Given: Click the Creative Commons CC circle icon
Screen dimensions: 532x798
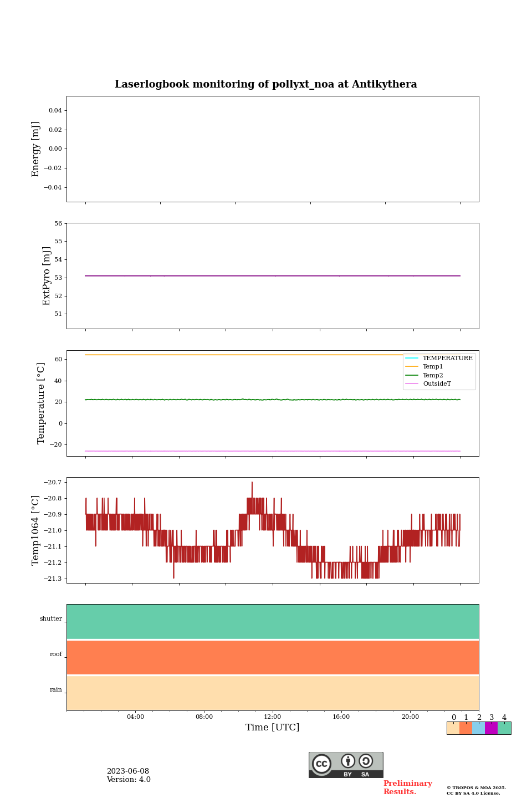Looking at the screenshot, I should pos(321,764).
